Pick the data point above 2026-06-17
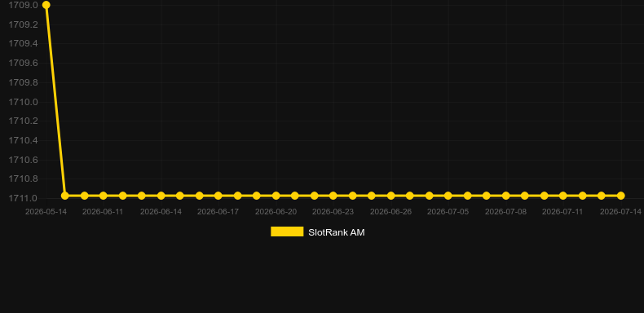 (x=218, y=196)
